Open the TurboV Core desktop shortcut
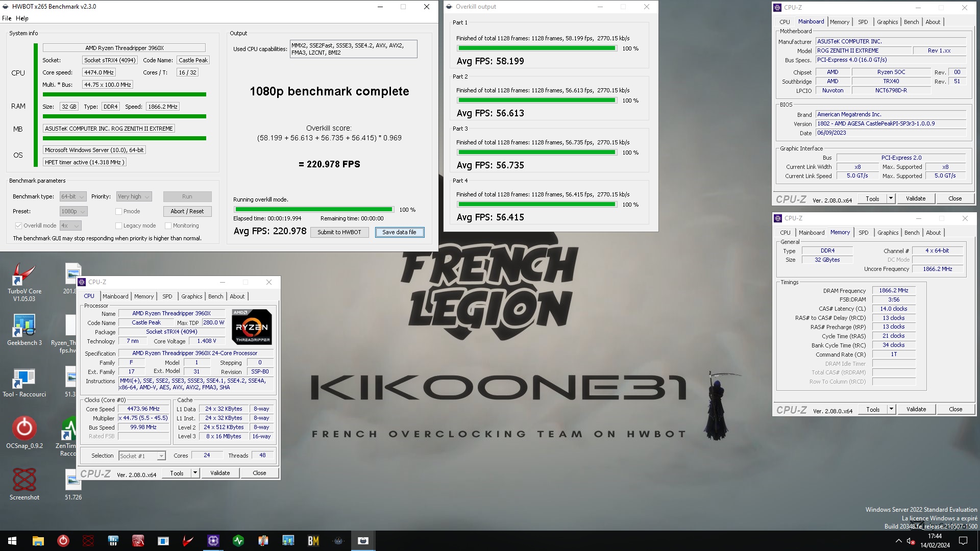This screenshot has height=551, width=980. 24,282
